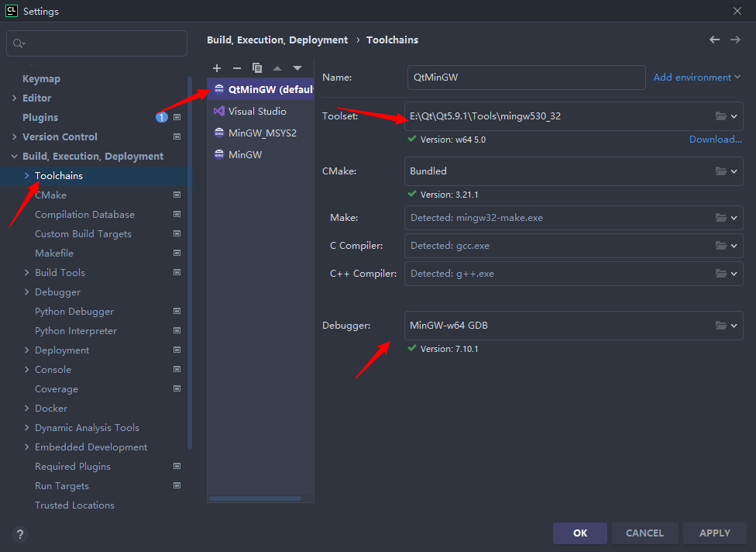Copy the selected toolchain
This screenshot has height=552, width=756.
257,68
